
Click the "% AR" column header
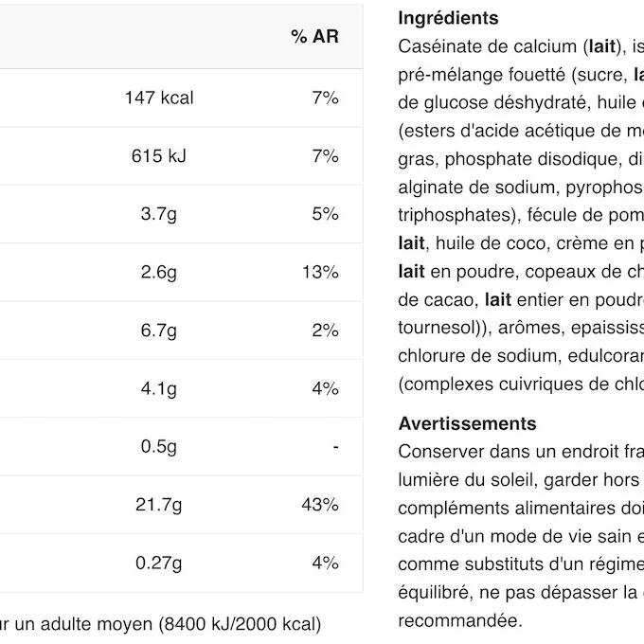click(x=314, y=37)
